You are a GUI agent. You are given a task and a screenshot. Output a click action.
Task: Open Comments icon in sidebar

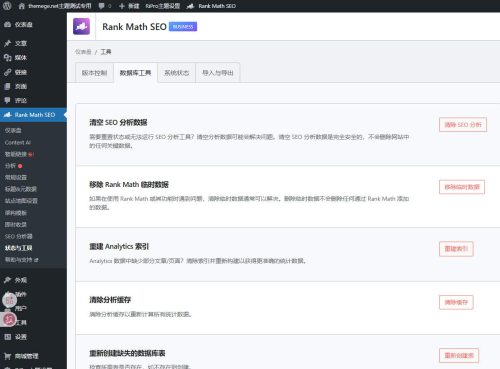point(7,100)
